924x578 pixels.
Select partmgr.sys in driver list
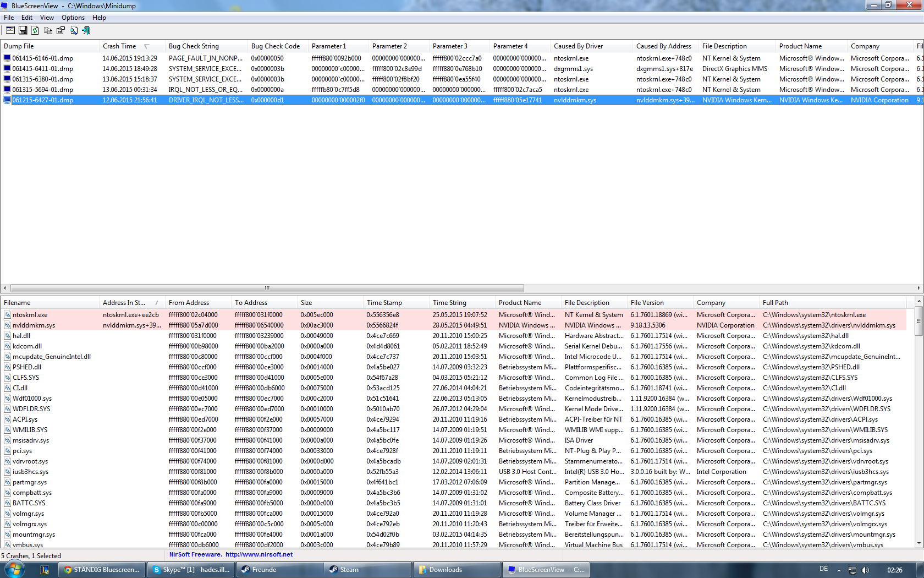[30, 482]
